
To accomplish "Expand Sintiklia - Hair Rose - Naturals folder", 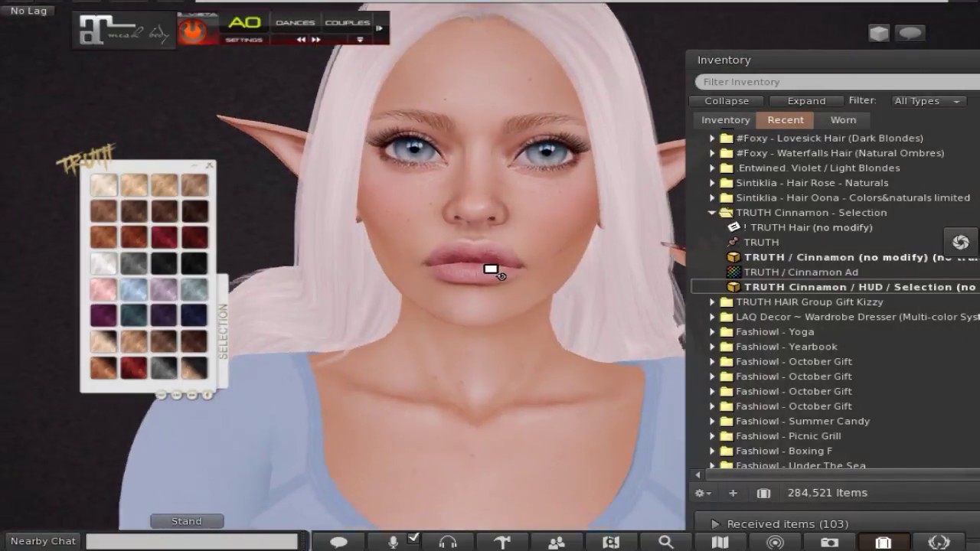I will [x=712, y=183].
